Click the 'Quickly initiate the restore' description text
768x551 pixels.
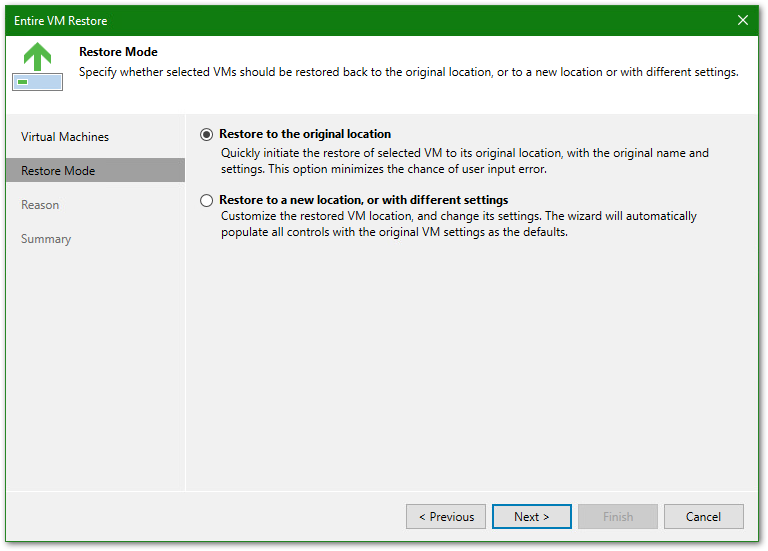pos(464,161)
